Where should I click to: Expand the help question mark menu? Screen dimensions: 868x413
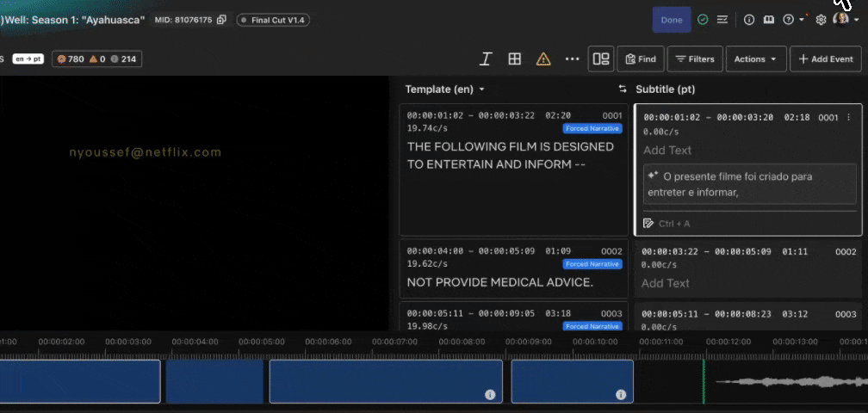[793, 20]
